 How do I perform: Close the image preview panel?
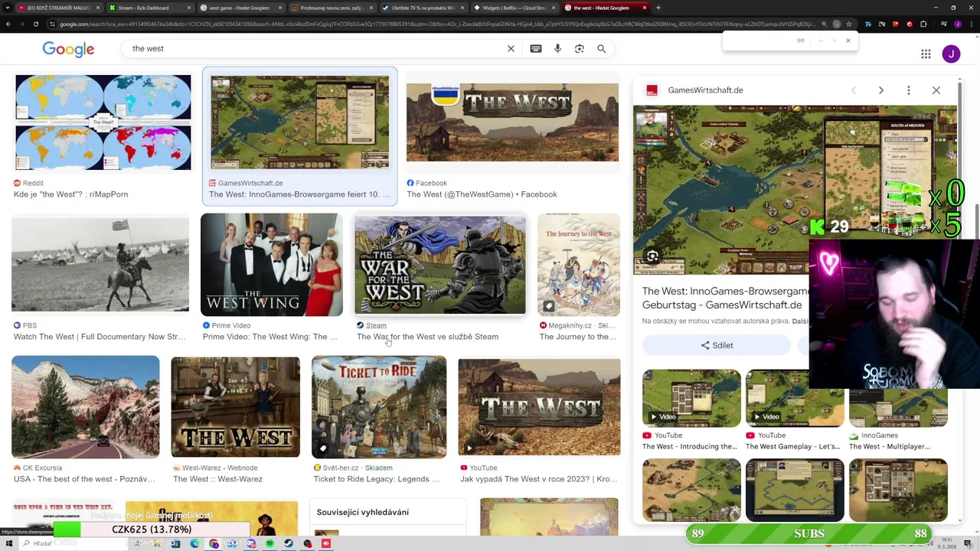pos(936,90)
